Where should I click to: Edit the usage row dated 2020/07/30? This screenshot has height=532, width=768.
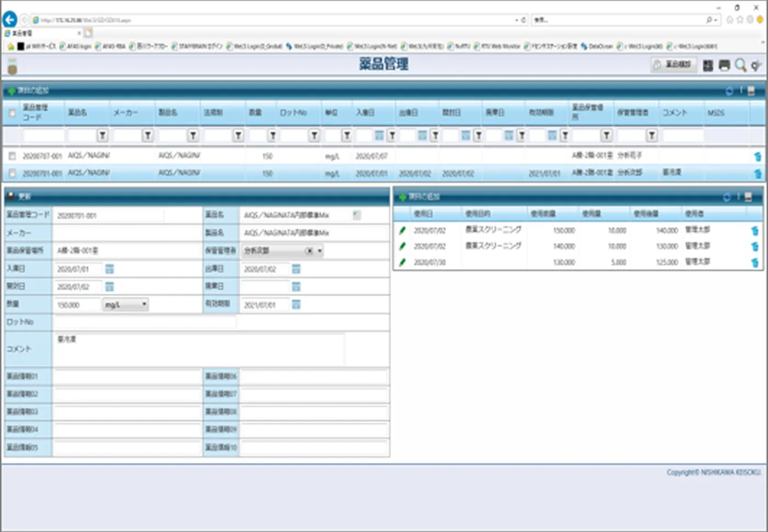[x=402, y=262]
